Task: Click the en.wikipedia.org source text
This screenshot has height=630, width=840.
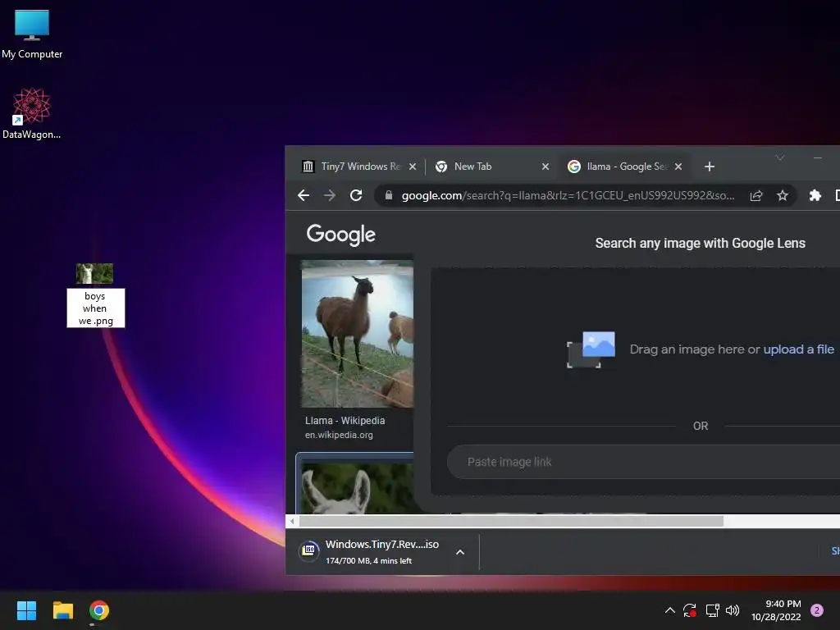Action: click(x=339, y=435)
